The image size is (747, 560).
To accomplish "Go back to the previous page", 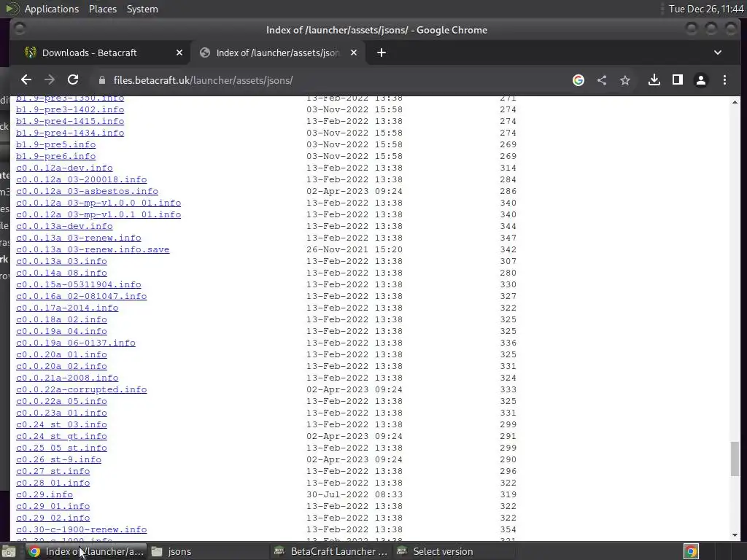I will pos(26,80).
